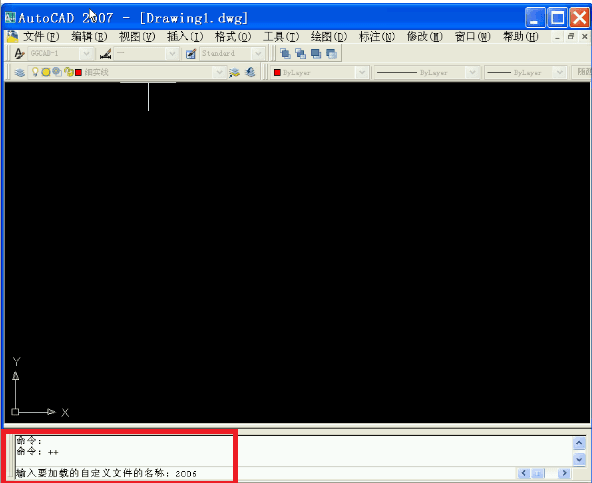This screenshot has width=592, height=483.
Task: Click the Layer Previous icon
Action: [x=250, y=72]
